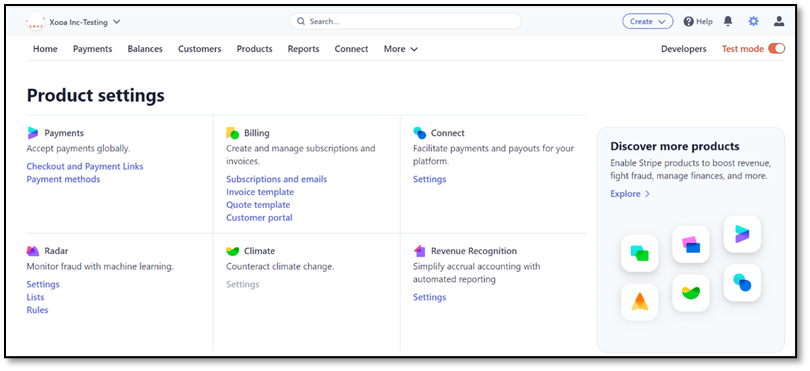Open the Create dropdown button
The width and height of the screenshot is (810, 371).
[647, 22]
